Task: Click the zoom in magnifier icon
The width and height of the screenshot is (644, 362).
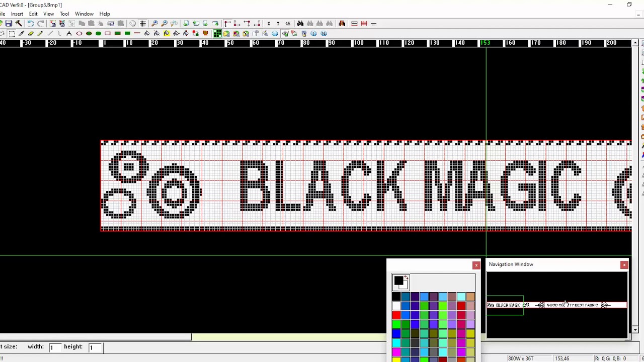Action: point(154,24)
